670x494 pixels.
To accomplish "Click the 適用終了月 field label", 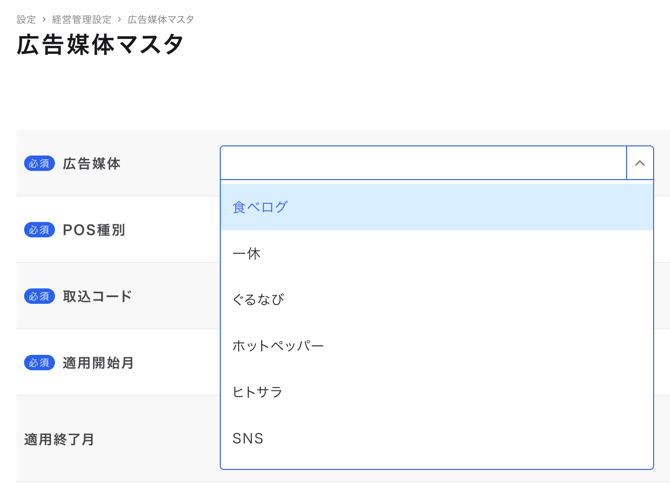I will click(x=60, y=439).
